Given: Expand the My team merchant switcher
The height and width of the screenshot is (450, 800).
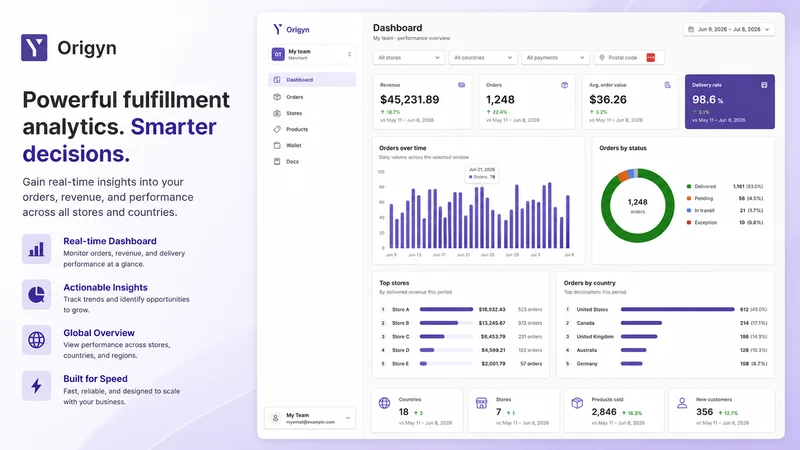Looking at the screenshot, I should pyautogui.click(x=312, y=54).
